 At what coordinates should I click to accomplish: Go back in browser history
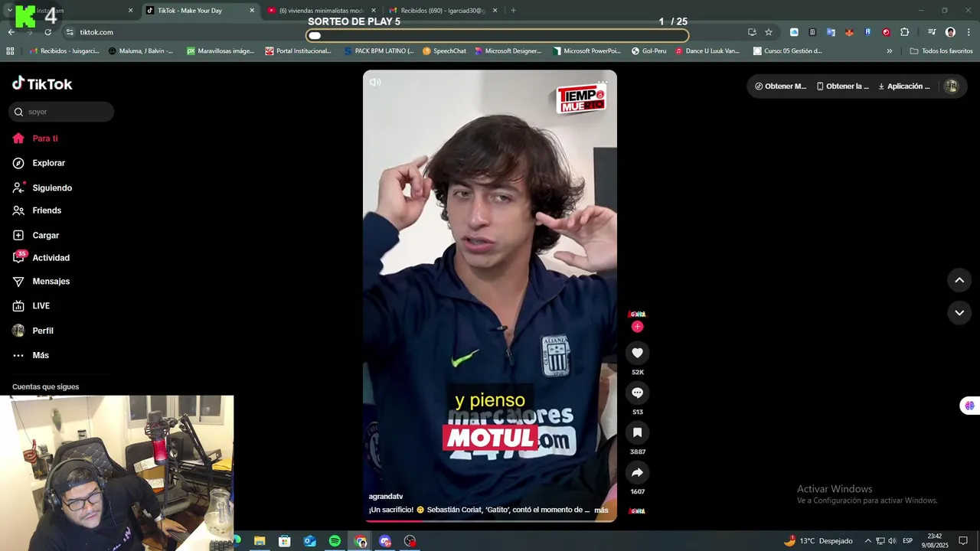pos(11,32)
